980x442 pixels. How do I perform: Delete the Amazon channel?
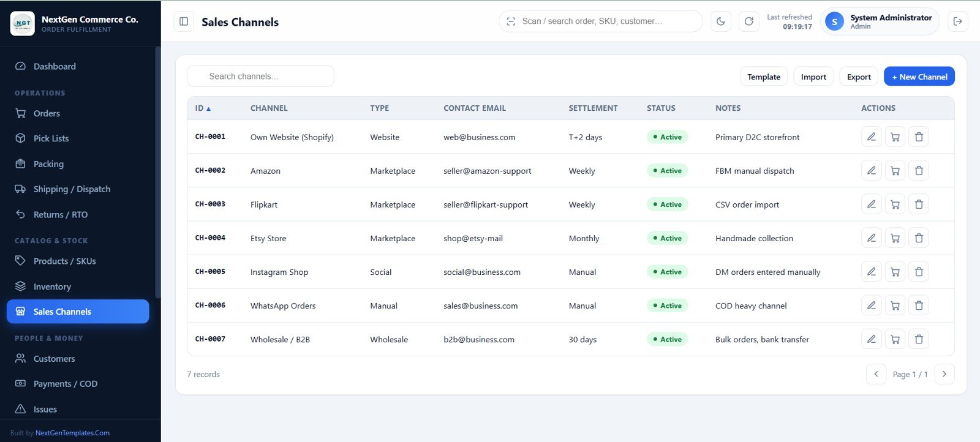tap(919, 170)
